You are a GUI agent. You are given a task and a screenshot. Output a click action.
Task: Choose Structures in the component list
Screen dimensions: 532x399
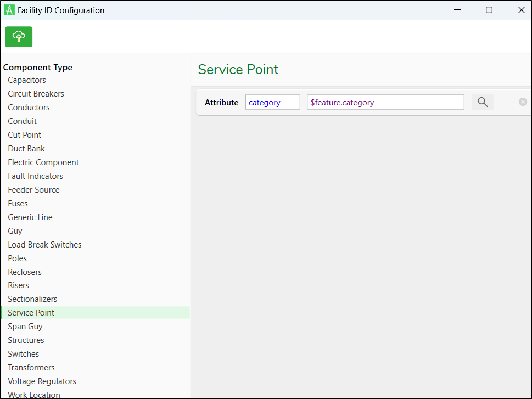(26, 340)
